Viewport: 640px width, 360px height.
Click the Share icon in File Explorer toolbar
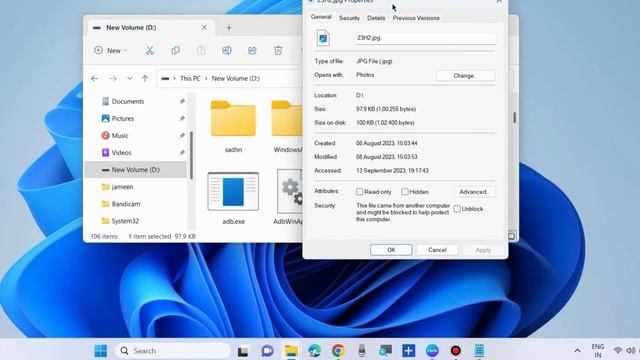coord(252,50)
